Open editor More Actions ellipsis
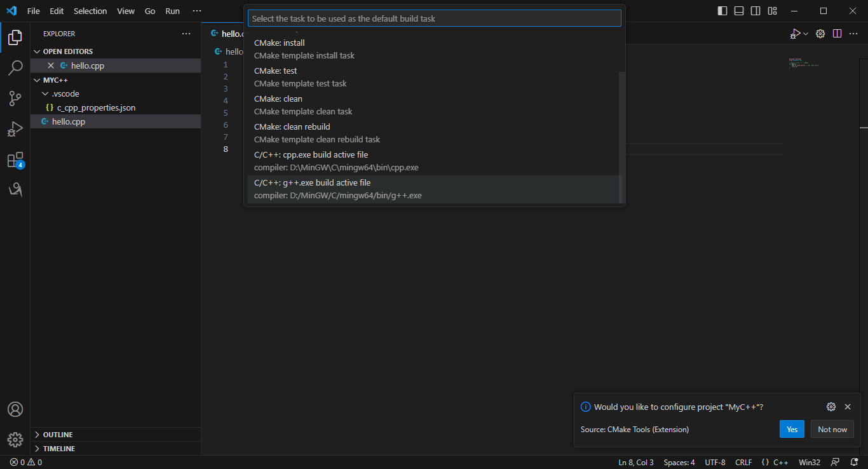The width and height of the screenshot is (868, 469). 855,34
